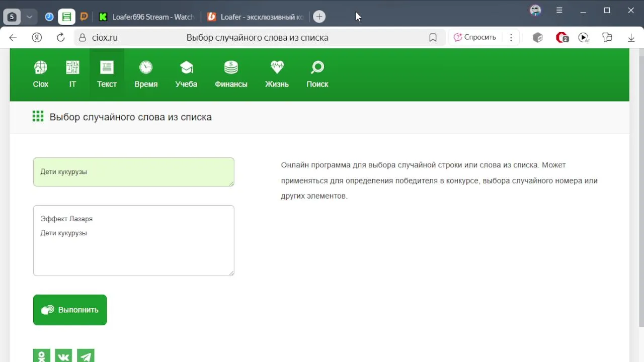Image resolution: width=644 pixels, height=362 pixels.
Task: Click the vertical page scrollbar
Action: click(x=641, y=187)
